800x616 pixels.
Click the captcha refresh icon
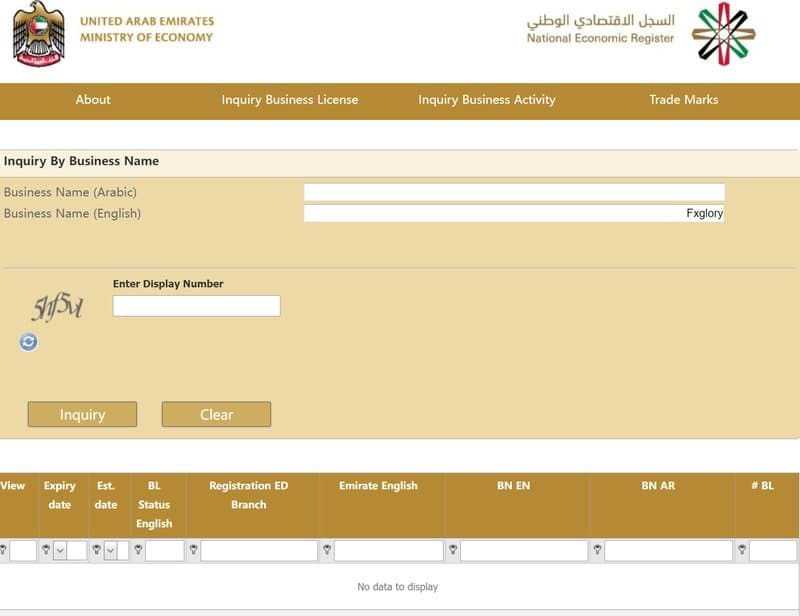click(x=28, y=342)
